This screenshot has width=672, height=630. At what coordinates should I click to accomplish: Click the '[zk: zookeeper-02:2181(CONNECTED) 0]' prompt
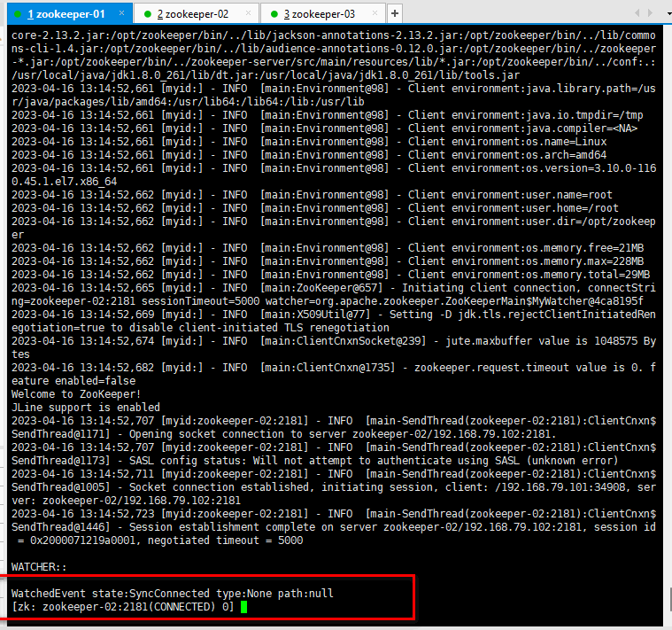click(x=122, y=607)
